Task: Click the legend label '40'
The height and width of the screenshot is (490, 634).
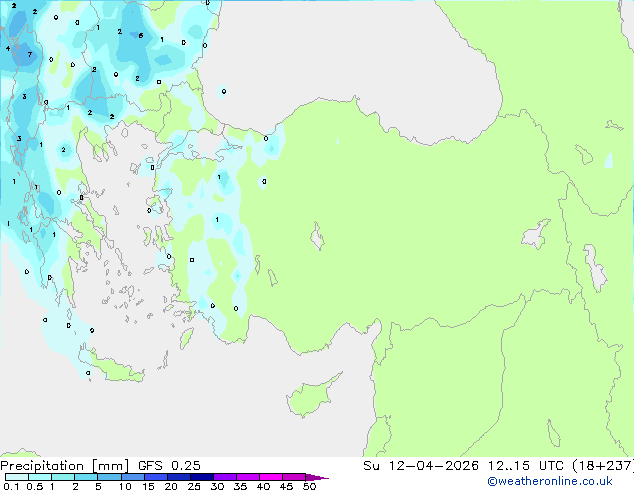Action: pyautogui.click(x=263, y=486)
